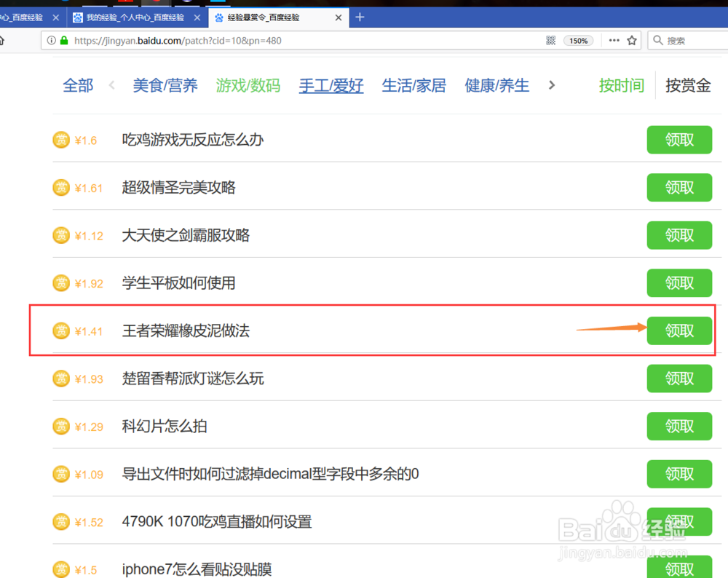728x578 pixels.
Task: Click reward coin icon beside ¥1.5
Action: pos(61,570)
